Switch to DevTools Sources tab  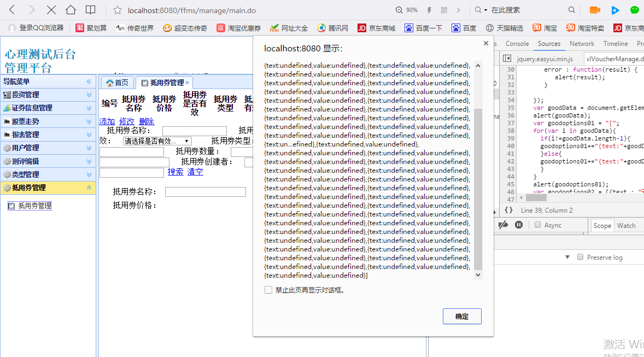coord(549,44)
